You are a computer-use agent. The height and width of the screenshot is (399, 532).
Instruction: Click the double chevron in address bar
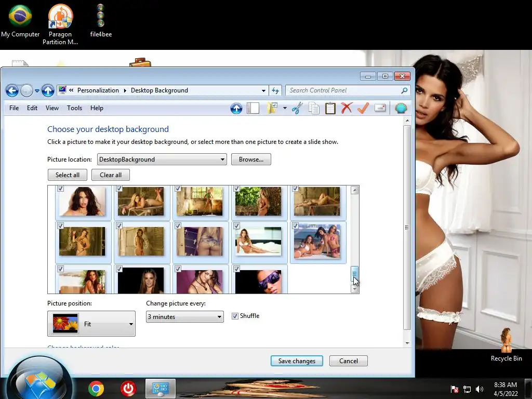(71, 90)
